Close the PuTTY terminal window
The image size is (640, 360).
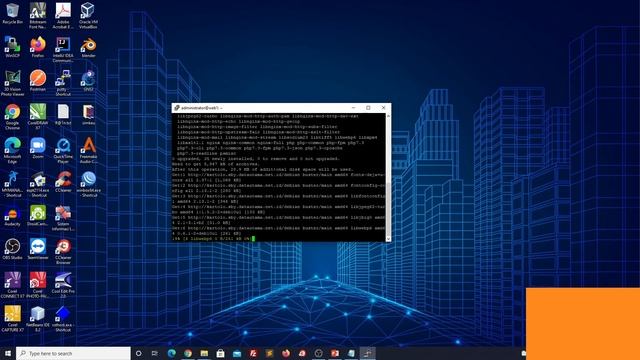pyautogui.click(x=383, y=108)
